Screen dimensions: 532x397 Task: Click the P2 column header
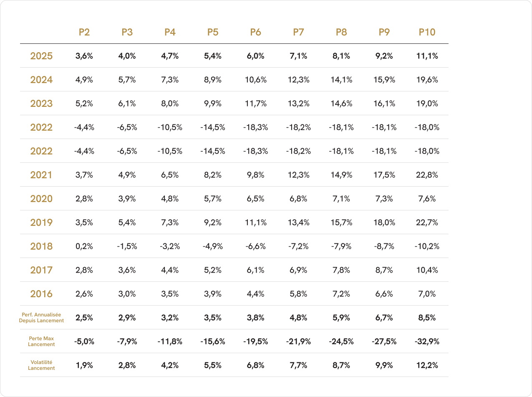(84, 32)
